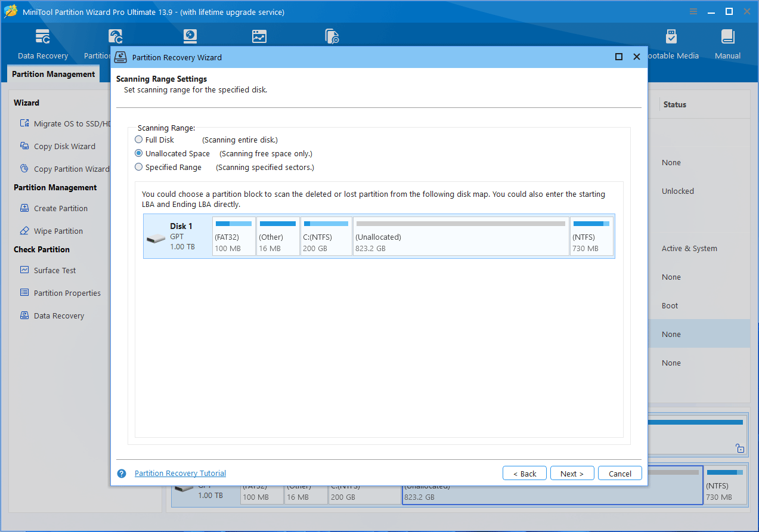Image resolution: width=759 pixels, height=532 pixels.
Task: Select the NTFS 730 MB block in wizard
Action: (591, 236)
